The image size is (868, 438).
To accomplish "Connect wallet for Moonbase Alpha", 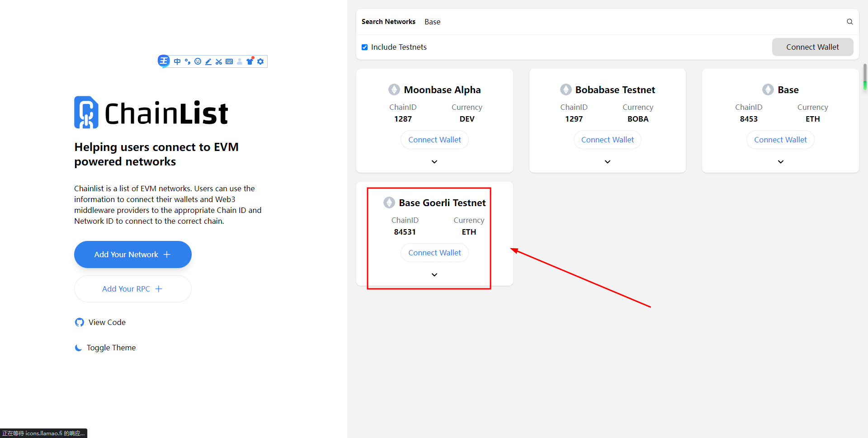I will [x=434, y=140].
